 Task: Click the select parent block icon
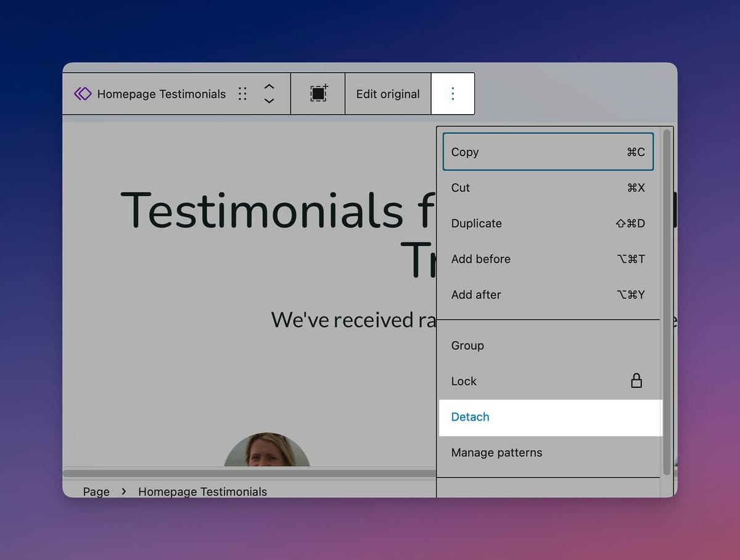tap(318, 94)
